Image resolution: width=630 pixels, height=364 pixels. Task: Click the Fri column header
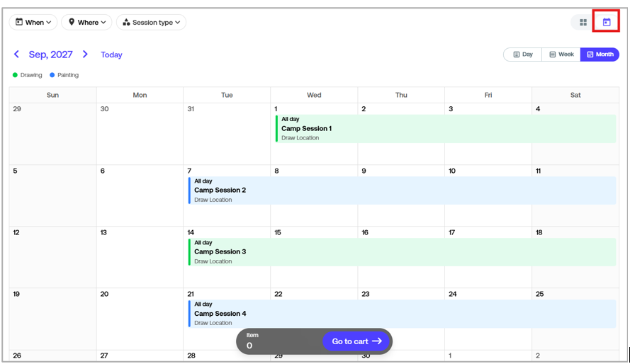[x=488, y=95]
